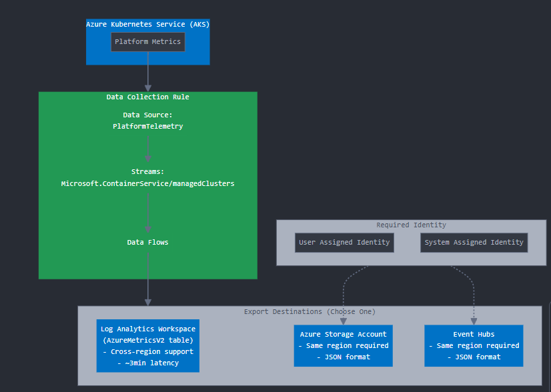The width and height of the screenshot is (551, 392).
Task: Click the (AzureMetricsV2 table) text
Action: pos(148,341)
